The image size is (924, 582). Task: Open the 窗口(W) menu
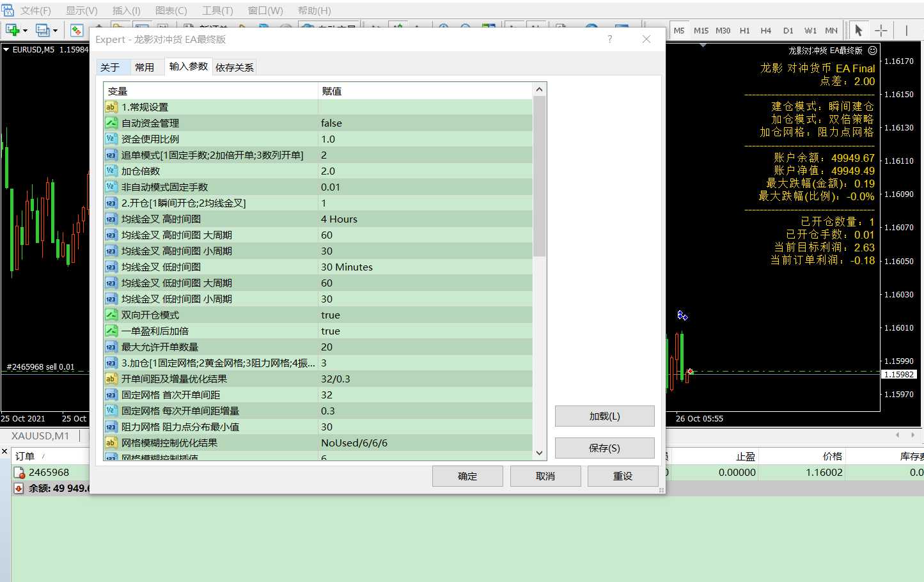tap(265, 10)
